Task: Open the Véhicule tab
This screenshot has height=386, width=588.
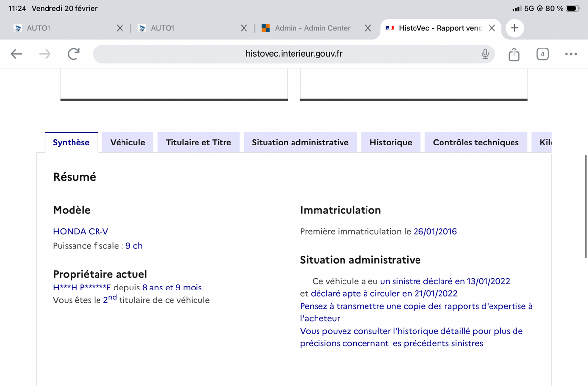Action: (x=127, y=142)
